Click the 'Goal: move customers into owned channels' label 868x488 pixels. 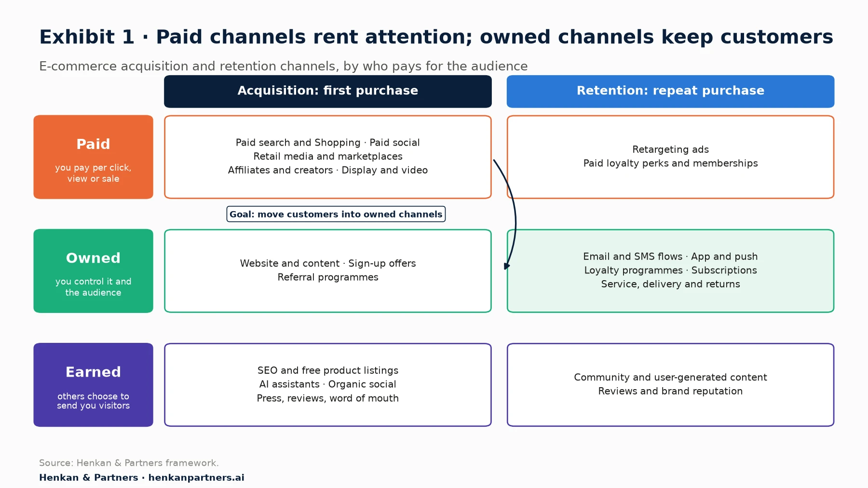(336, 214)
